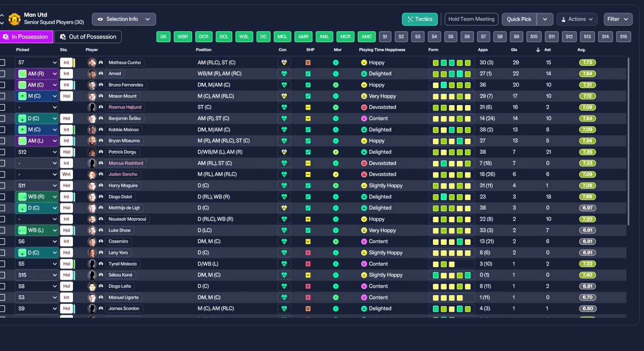This screenshot has width=644, height=351.
Task: Click Leny Yoro's red SHP cross icon
Action: (x=308, y=252)
